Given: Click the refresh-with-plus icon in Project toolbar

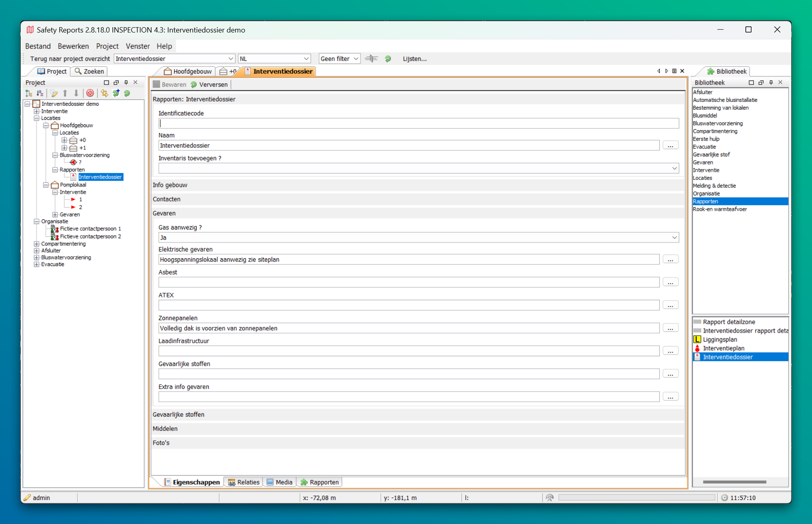Looking at the screenshot, I should click(116, 93).
